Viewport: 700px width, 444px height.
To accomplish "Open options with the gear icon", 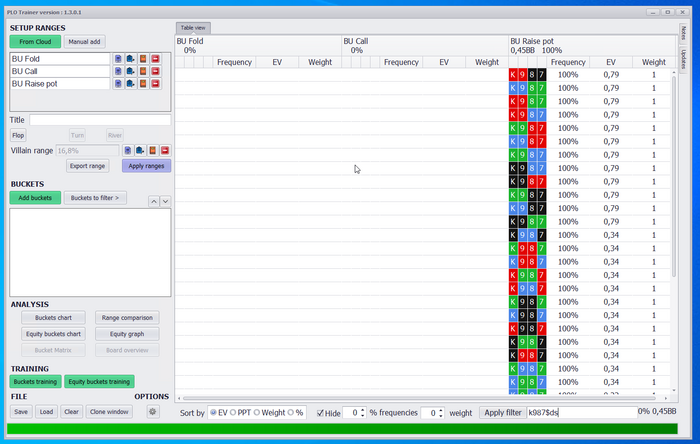I will 153,411.
